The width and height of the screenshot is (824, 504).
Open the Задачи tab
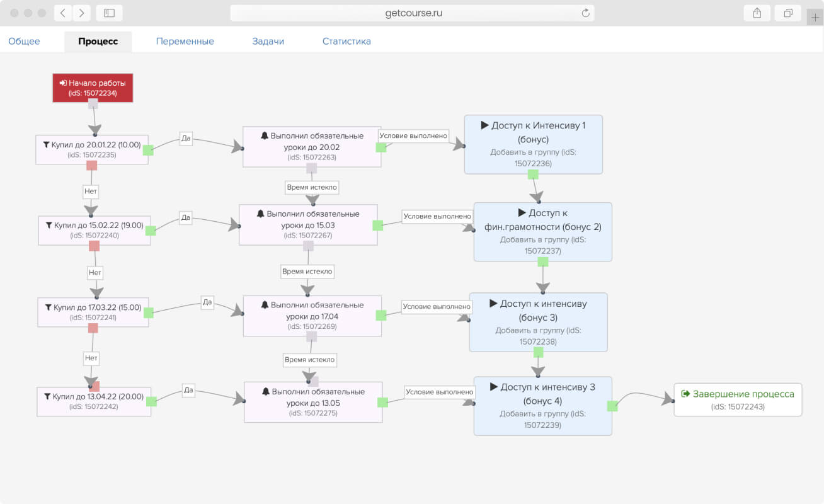click(268, 42)
